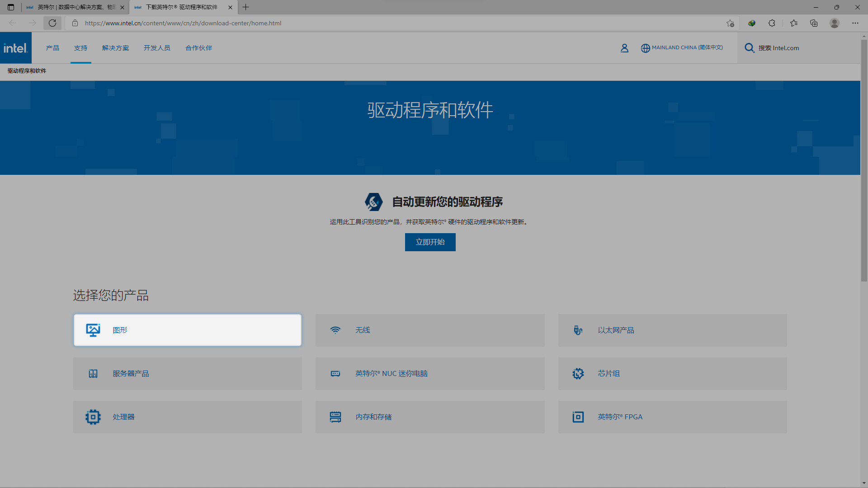Click the Processor (处理器) chip icon

click(x=93, y=417)
